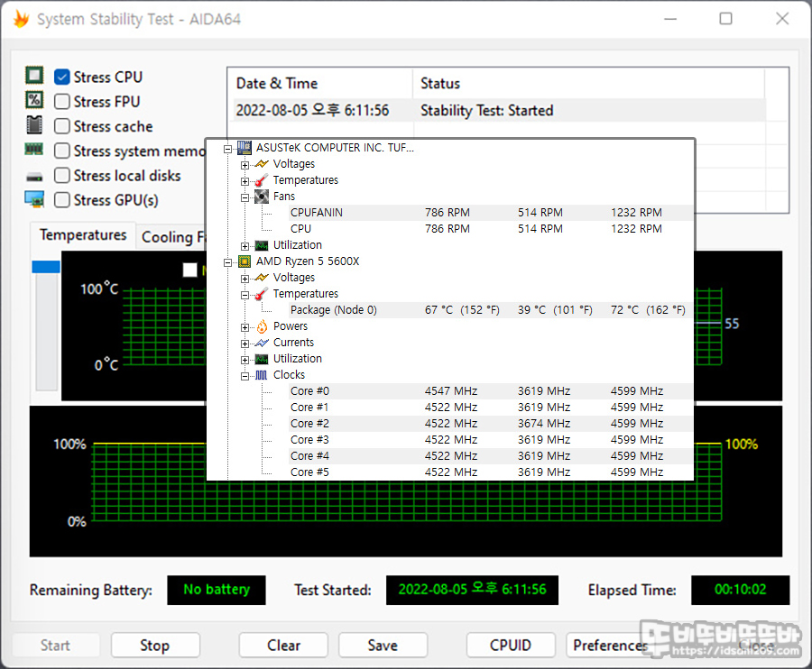The height and width of the screenshot is (669, 812).
Task: Expand the Currents node
Action: click(x=245, y=344)
